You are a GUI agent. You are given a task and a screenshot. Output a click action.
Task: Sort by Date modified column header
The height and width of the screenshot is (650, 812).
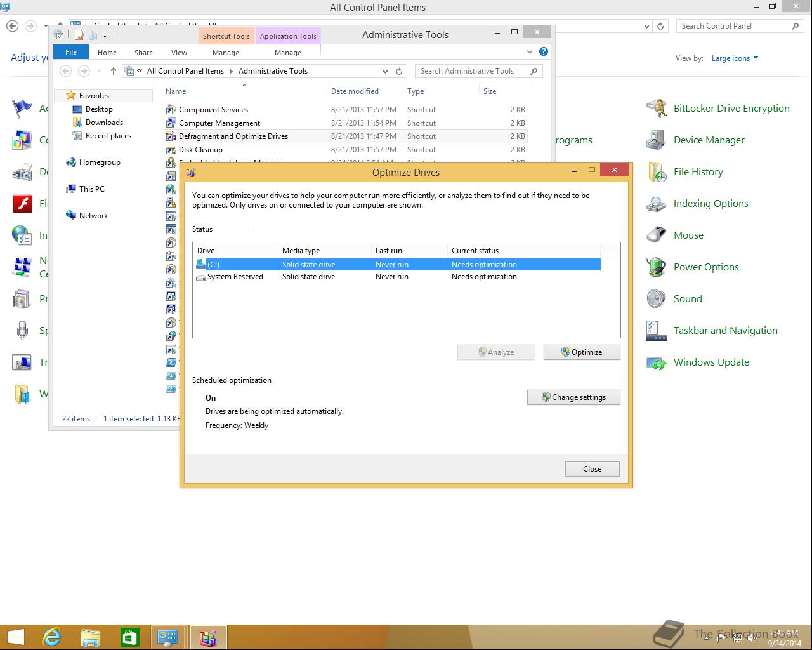coord(365,91)
